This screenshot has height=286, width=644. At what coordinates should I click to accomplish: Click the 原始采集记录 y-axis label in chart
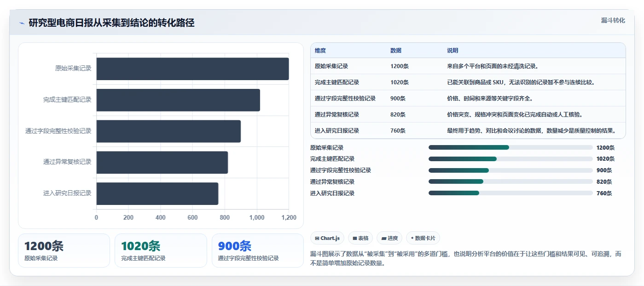tap(73, 69)
